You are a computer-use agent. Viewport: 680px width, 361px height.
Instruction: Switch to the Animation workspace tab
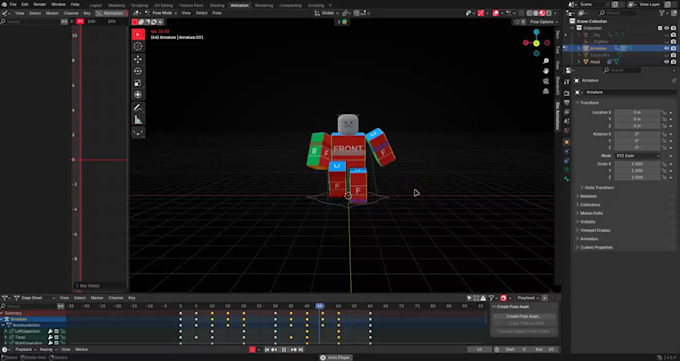239,5
